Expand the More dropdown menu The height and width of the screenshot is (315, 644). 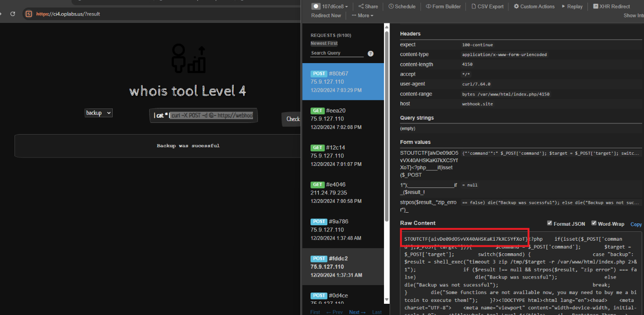click(362, 15)
